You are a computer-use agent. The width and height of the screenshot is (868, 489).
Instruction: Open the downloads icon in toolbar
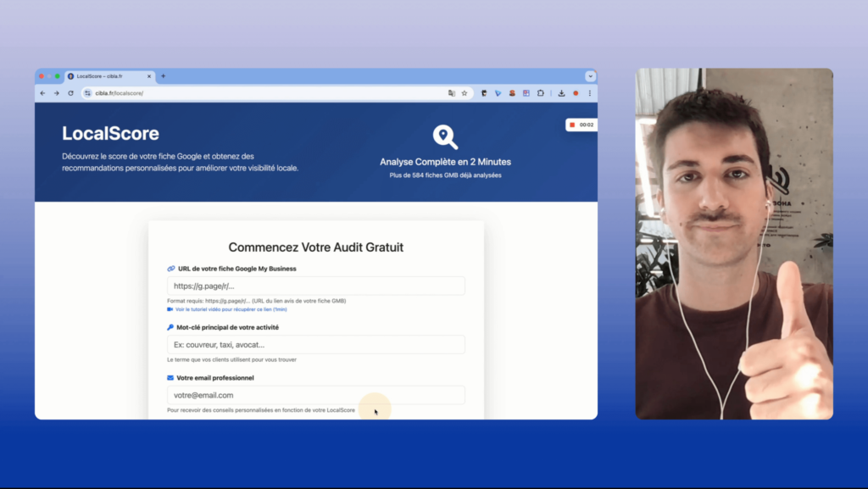pyautogui.click(x=561, y=93)
